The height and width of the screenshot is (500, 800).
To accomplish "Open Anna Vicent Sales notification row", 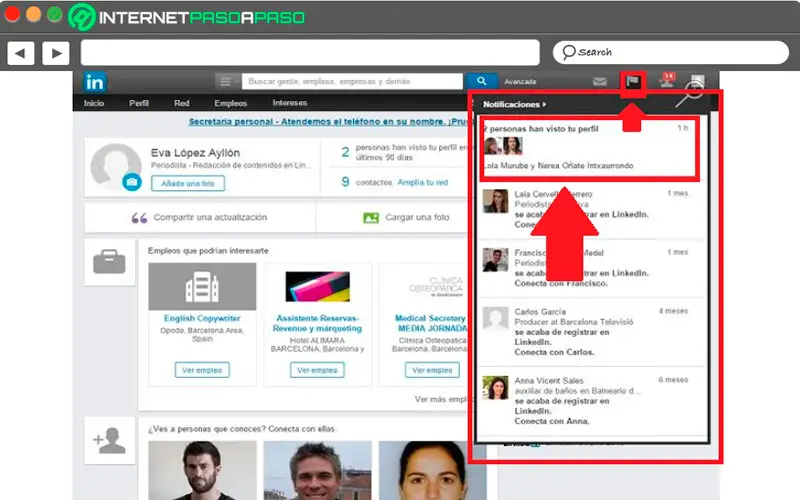I will (592, 401).
